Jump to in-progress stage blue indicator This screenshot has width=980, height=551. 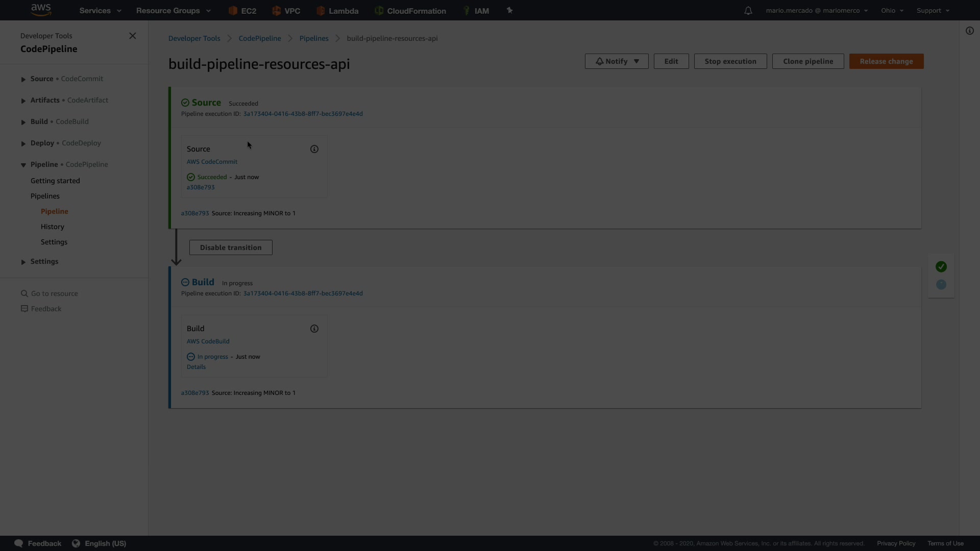pyautogui.click(x=941, y=285)
